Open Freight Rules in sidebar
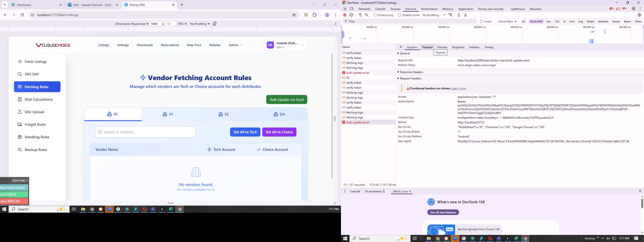Viewport: 644px width, 242px height. pyautogui.click(x=37, y=125)
